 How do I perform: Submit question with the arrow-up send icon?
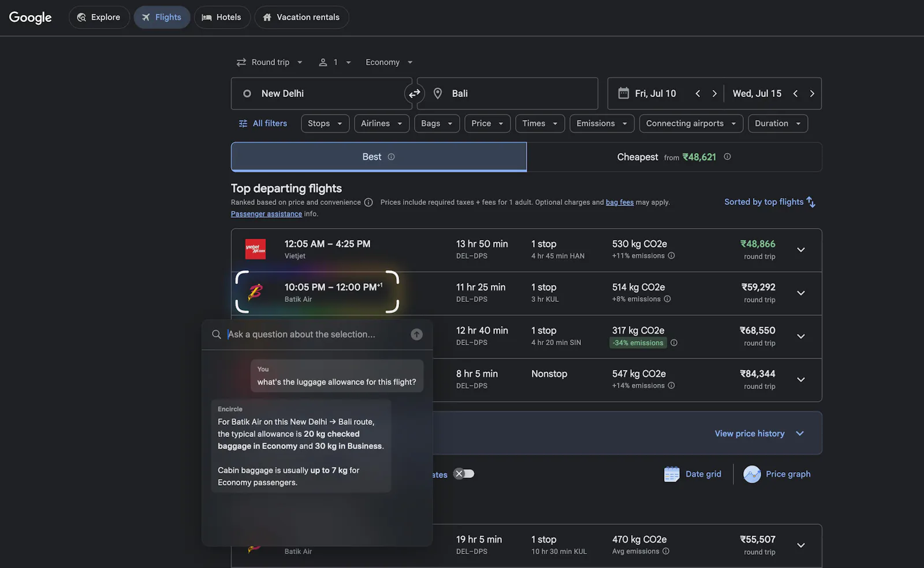tap(416, 334)
